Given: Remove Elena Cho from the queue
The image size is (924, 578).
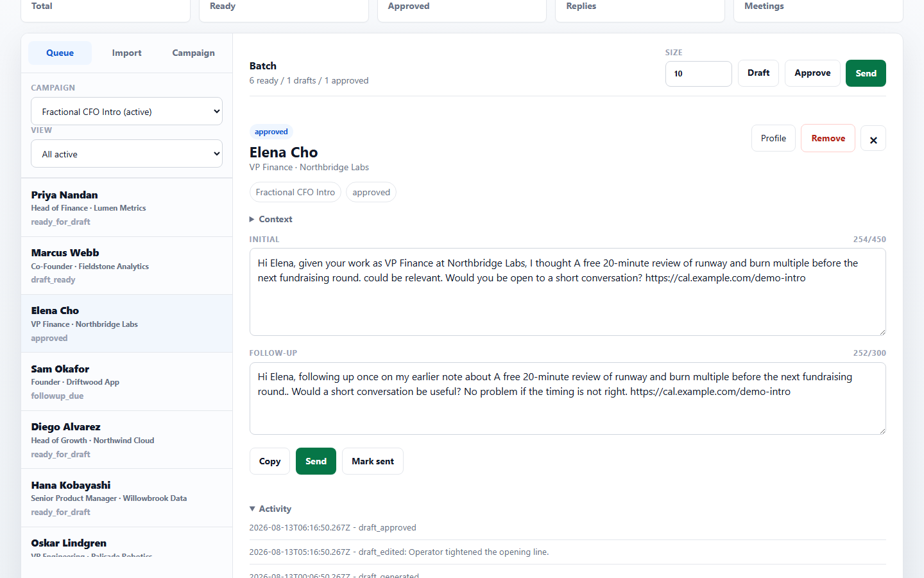Looking at the screenshot, I should tap(828, 138).
